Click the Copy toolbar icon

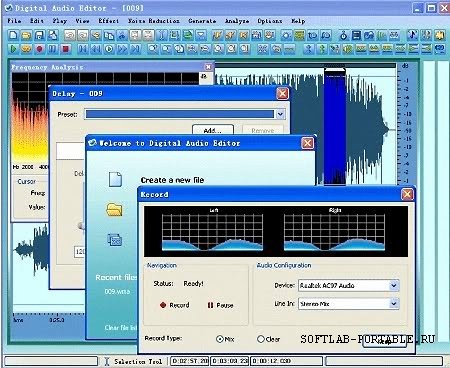pyautogui.click(x=109, y=35)
